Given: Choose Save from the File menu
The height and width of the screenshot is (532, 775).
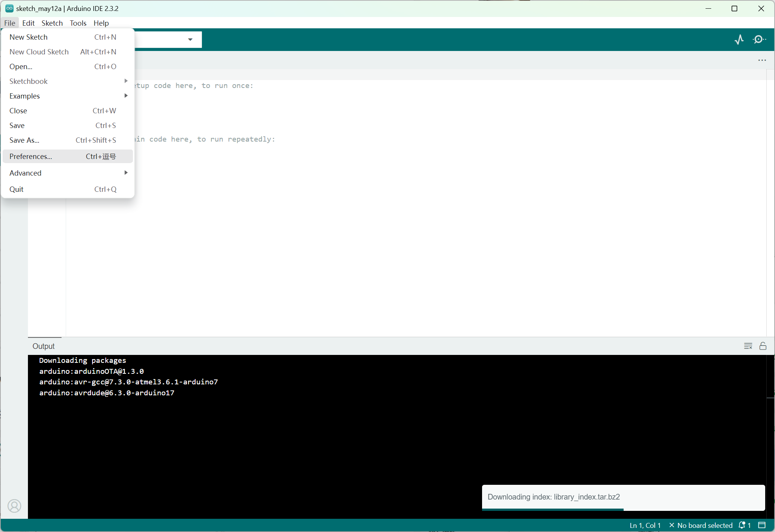Looking at the screenshot, I should pos(68,125).
